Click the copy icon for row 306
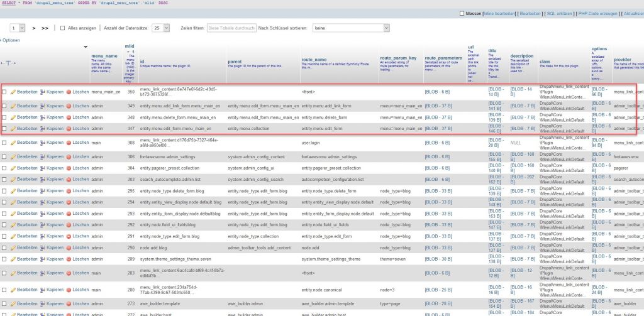 (42, 157)
